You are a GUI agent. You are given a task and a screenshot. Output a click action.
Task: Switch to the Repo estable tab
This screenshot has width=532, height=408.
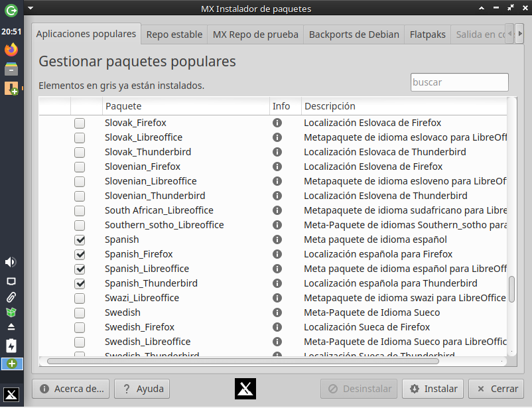[x=174, y=34]
